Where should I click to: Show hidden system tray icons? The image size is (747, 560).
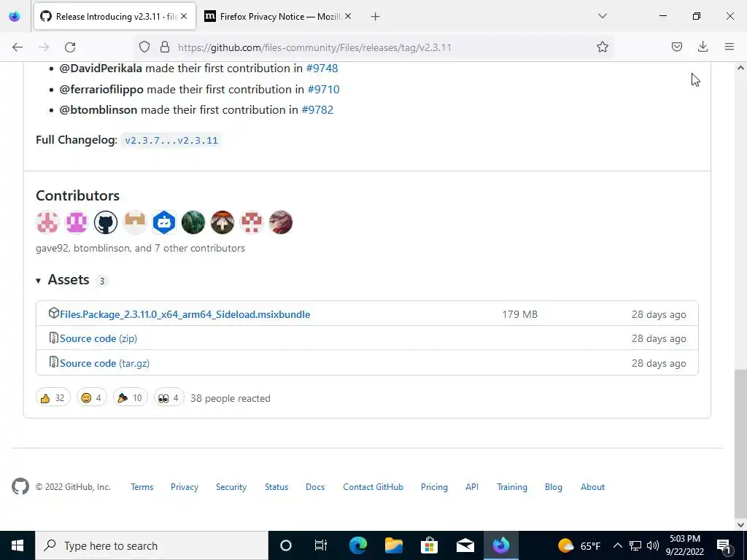point(617,545)
